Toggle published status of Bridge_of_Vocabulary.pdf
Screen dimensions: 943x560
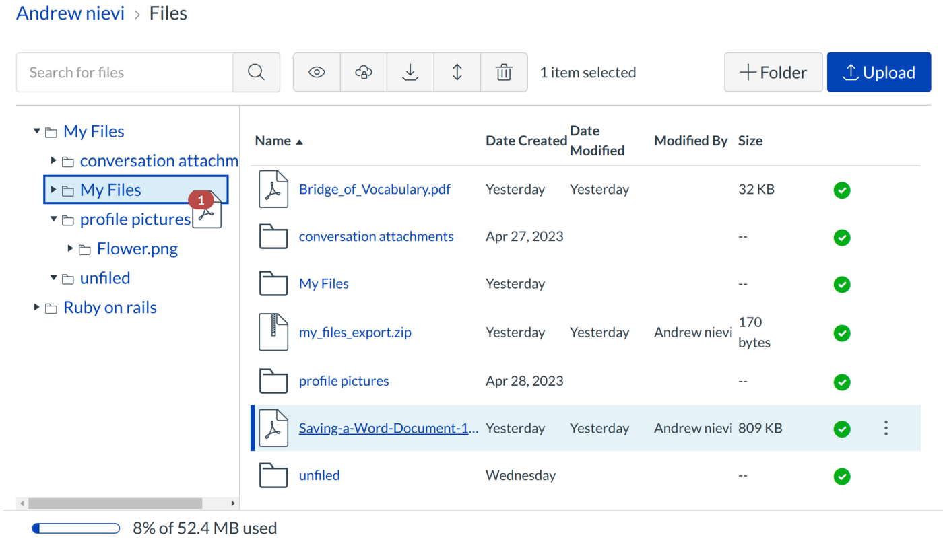pos(841,190)
